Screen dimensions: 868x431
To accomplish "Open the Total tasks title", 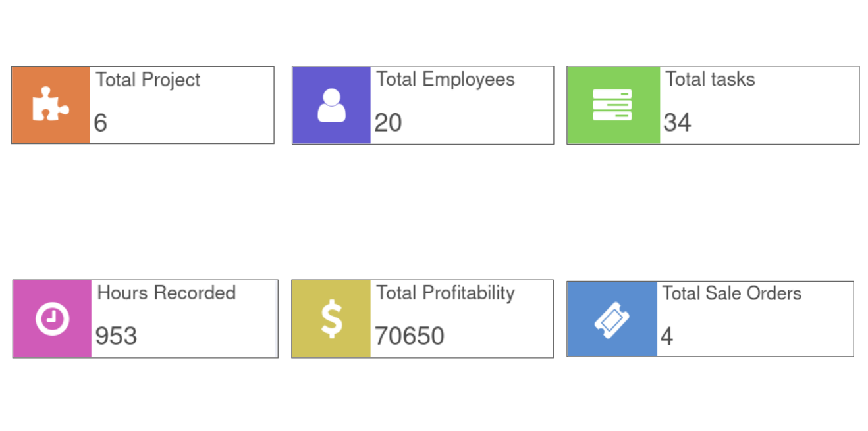I will point(710,80).
